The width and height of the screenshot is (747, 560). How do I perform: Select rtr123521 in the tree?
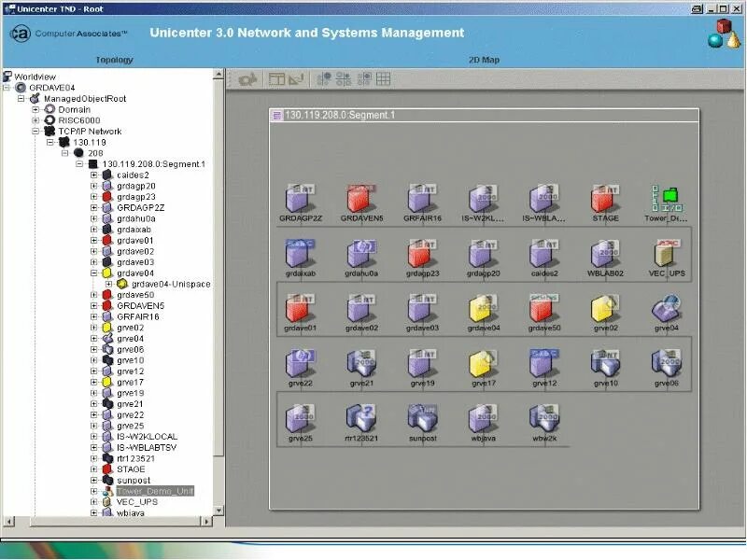pyautogui.click(x=135, y=458)
